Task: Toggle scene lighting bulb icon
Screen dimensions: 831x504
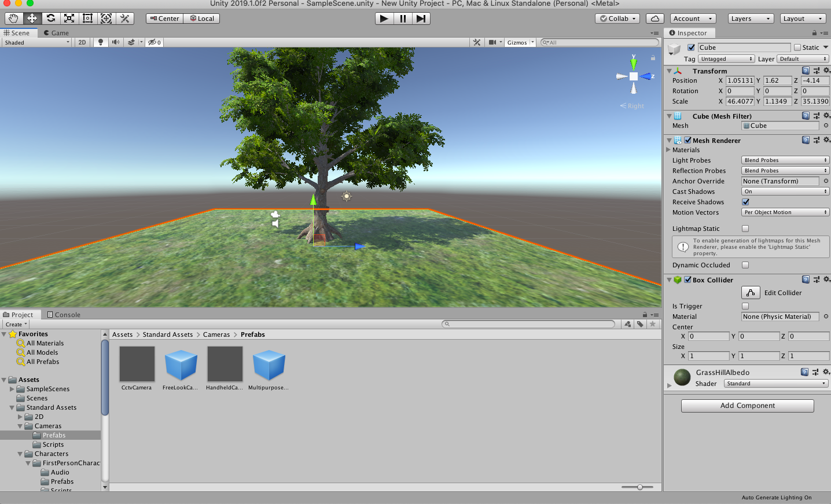Action: [101, 42]
